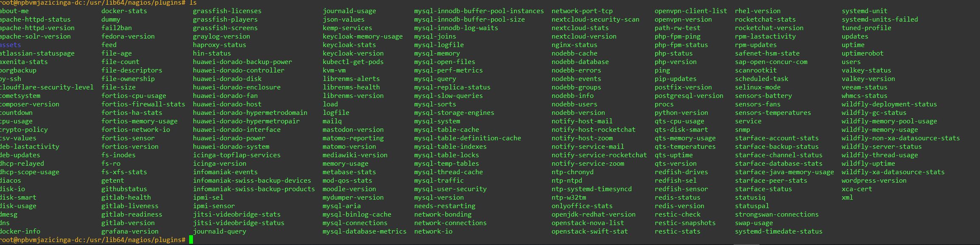Select the mysql-database-metrics file name
The height and width of the screenshot is (245, 980).
365,231
